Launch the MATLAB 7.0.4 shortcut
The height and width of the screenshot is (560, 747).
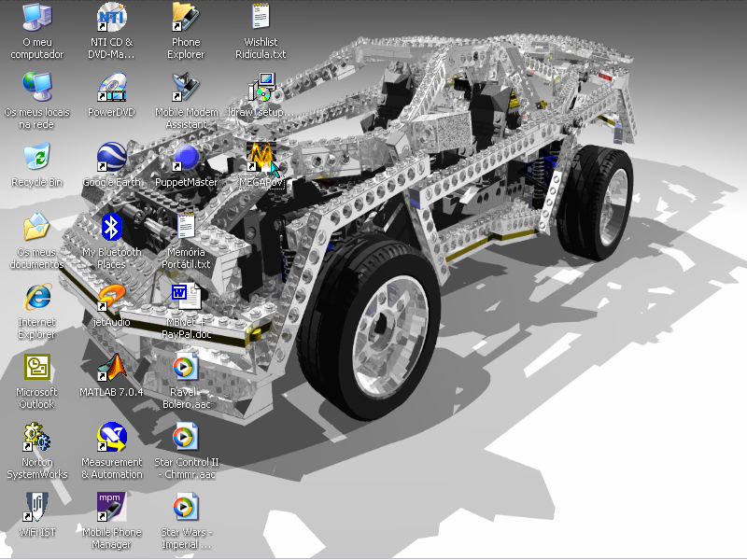[111, 368]
